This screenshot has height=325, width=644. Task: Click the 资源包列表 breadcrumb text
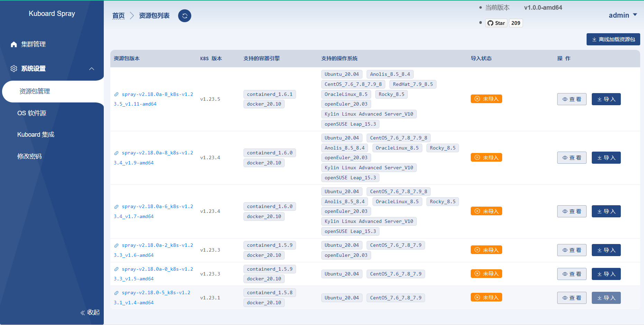[x=154, y=16]
